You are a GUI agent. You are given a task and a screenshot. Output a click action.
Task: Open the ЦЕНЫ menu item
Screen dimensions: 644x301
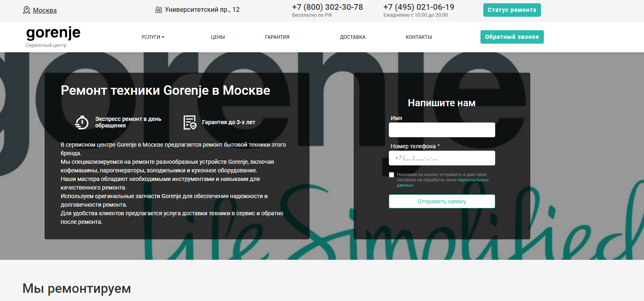point(218,37)
